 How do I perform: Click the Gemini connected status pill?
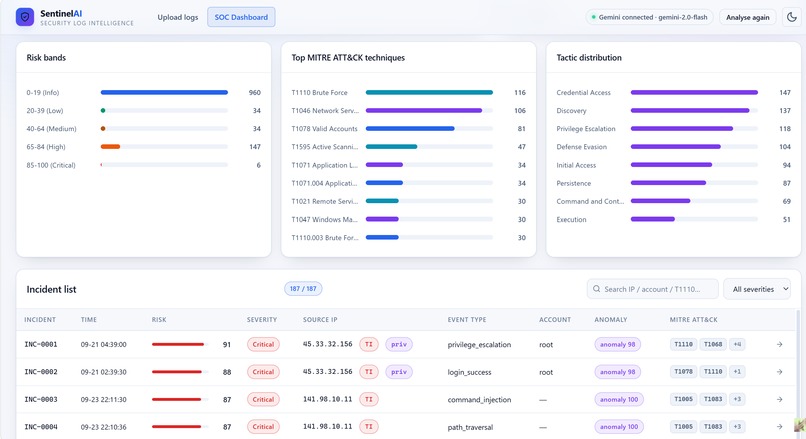coord(649,17)
